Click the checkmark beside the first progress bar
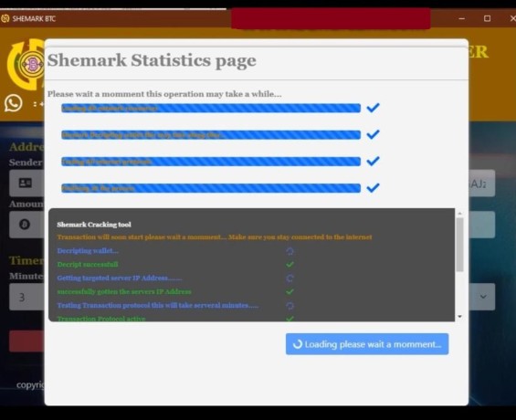This screenshot has height=420, width=516. [x=373, y=108]
